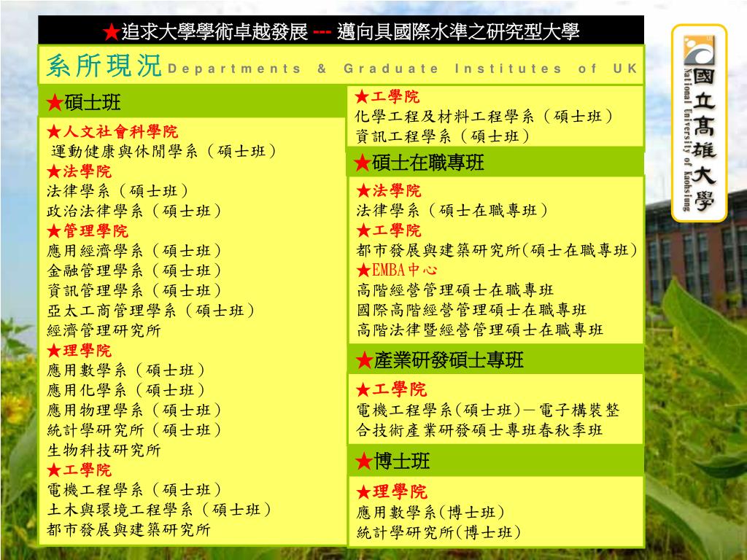Select 應用數學系（碩士班）
This screenshot has height=560, width=747.
[x=125, y=370]
